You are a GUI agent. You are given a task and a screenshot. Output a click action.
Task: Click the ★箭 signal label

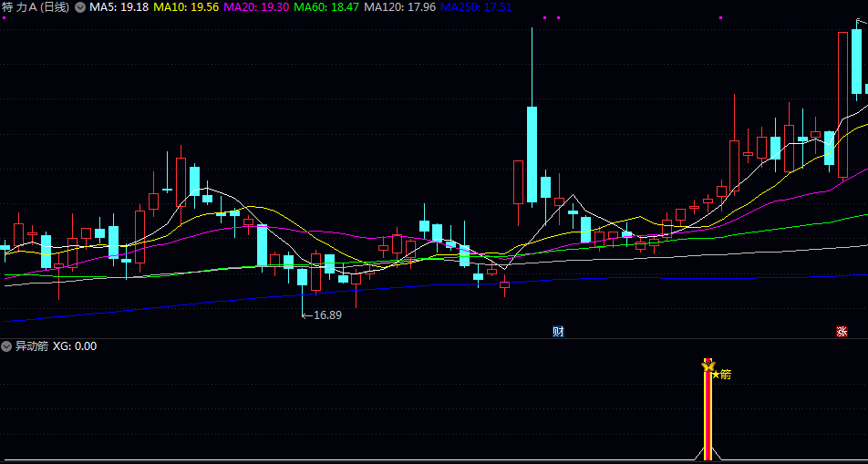722,374
